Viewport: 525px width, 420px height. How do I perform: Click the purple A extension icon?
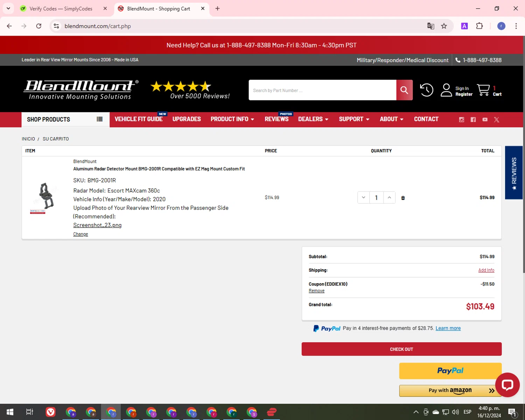pos(464,26)
